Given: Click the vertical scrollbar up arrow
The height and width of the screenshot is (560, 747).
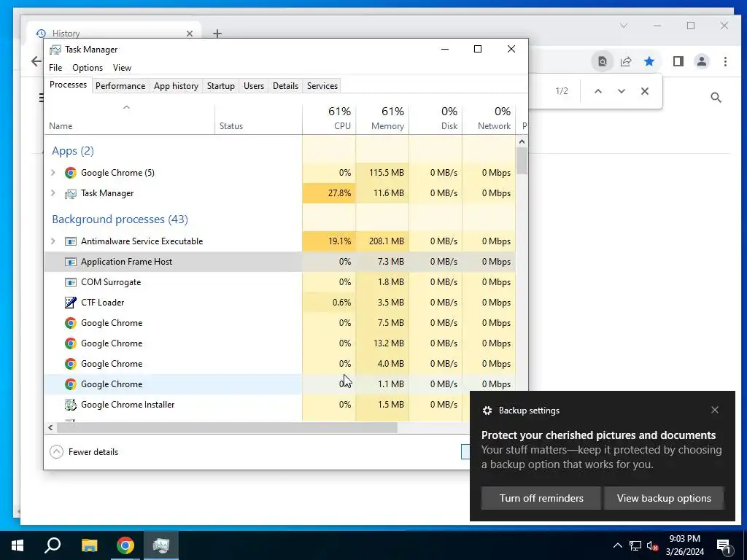Looking at the screenshot, I should tap(522, 141).
